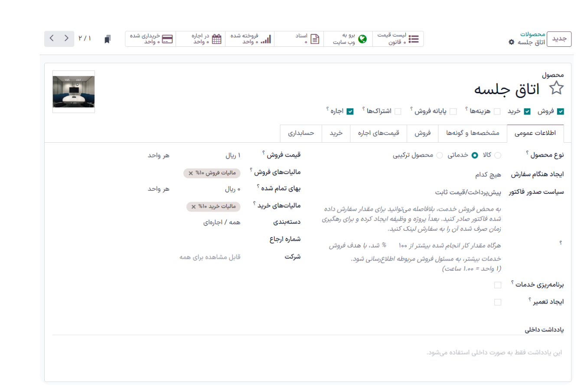The width and height of the screenshot is (581, 392).
Task: Click the جدید button
Action: [559, 39]
